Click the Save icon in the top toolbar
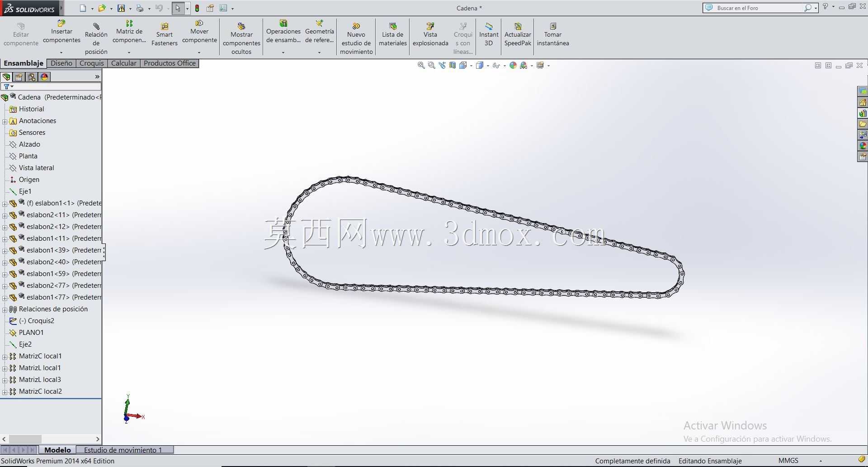Viewport: 868px width, 467px height. coord(121,8)
